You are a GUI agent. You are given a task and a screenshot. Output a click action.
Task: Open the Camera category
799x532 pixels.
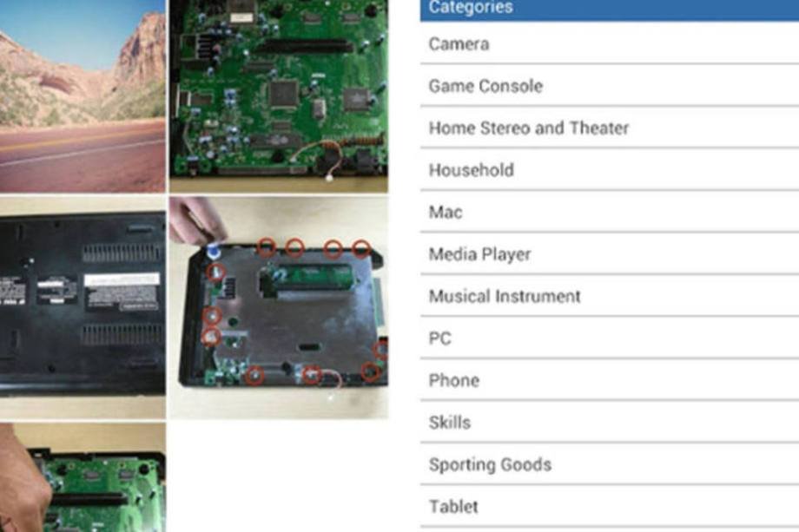pyautogui.click(x=610, y=43)
